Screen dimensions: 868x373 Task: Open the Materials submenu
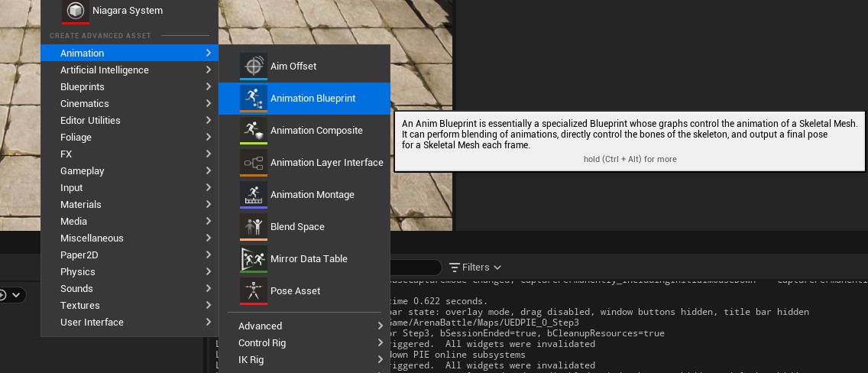(x=130, y=204)
